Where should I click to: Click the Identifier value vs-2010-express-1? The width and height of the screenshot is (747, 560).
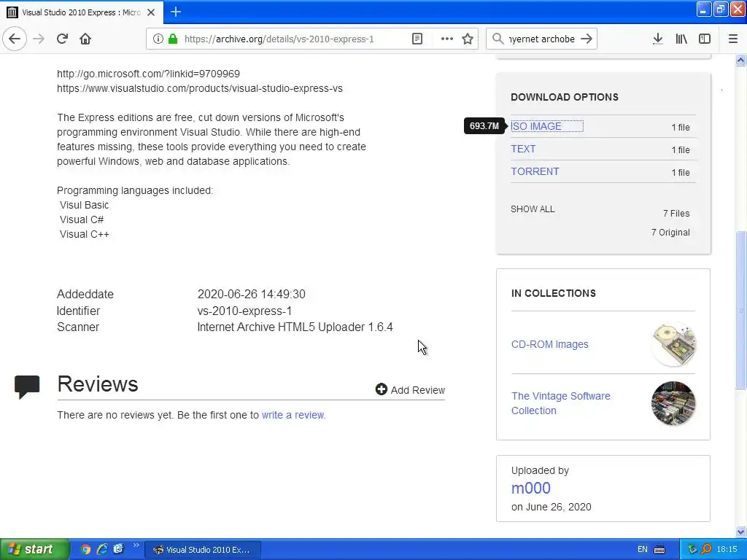[244, 311]
